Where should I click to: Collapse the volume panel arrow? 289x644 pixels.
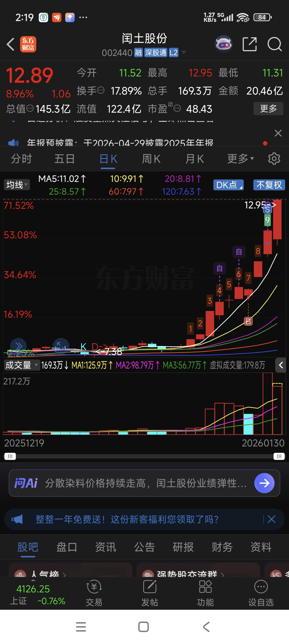(281, 365)
